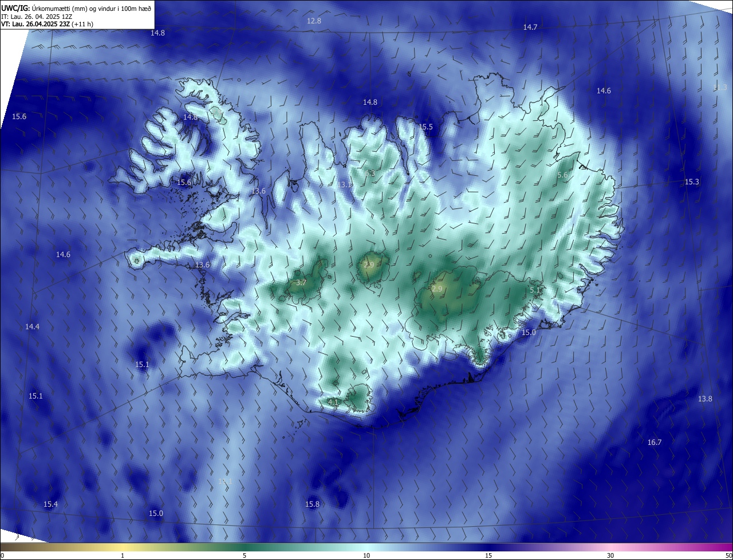Click the 15.8 value label
The image size is (733, 560).
point(312,504)
